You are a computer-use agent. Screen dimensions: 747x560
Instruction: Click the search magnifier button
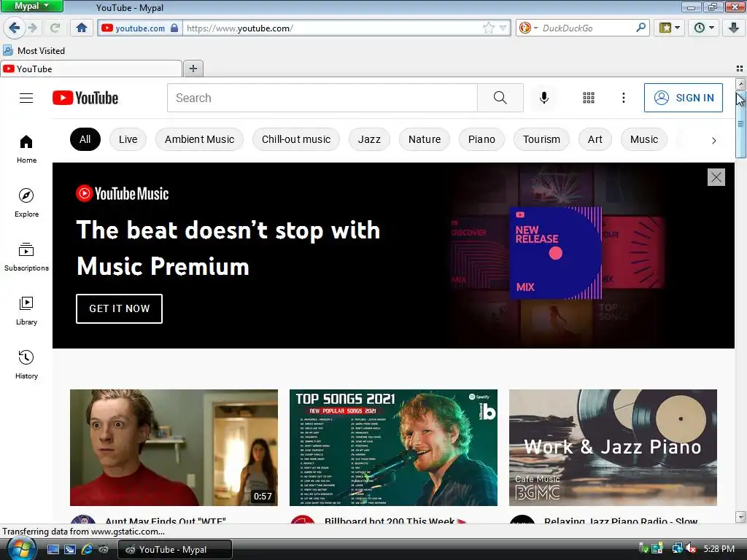click(500, 98)
